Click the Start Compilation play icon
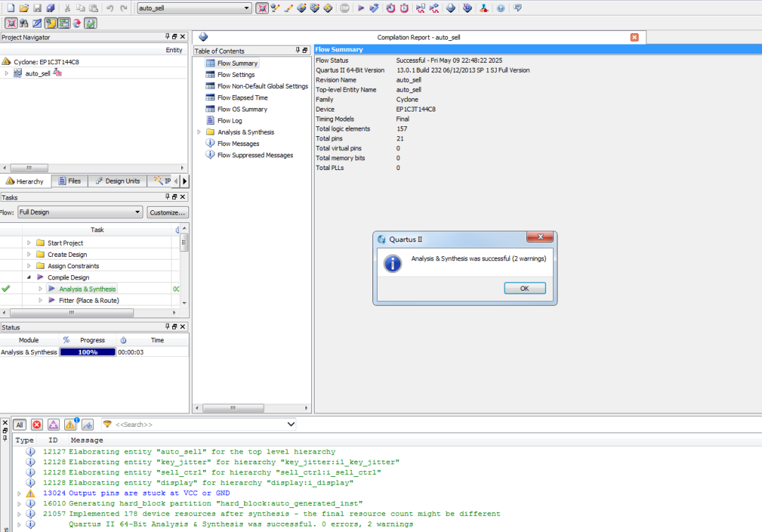Viewport: 762px width, 532px height. (x=361, y=8)
